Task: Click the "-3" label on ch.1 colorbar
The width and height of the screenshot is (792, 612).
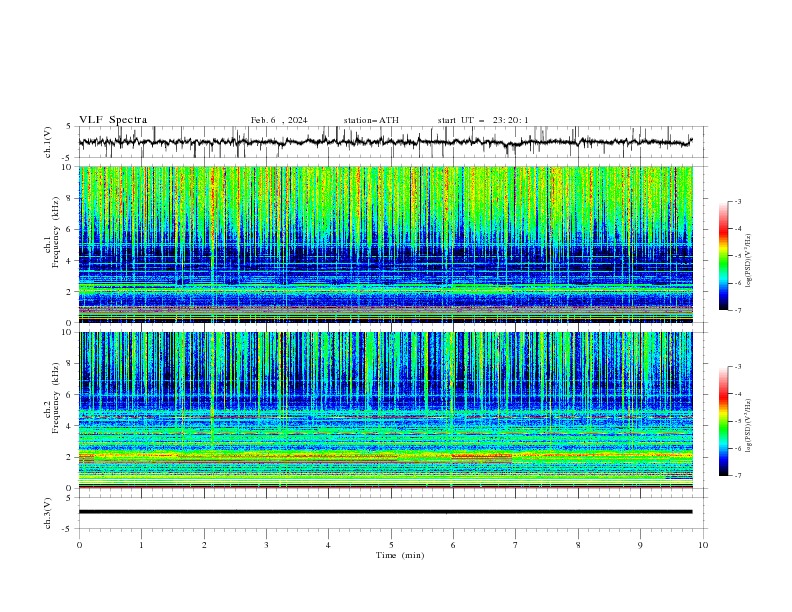Action: (x=738, y=201)
